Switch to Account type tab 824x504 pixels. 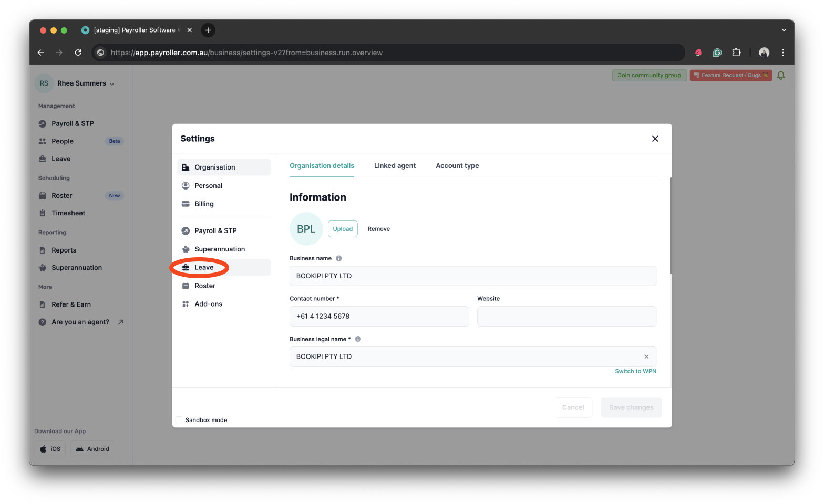point(457,165)
